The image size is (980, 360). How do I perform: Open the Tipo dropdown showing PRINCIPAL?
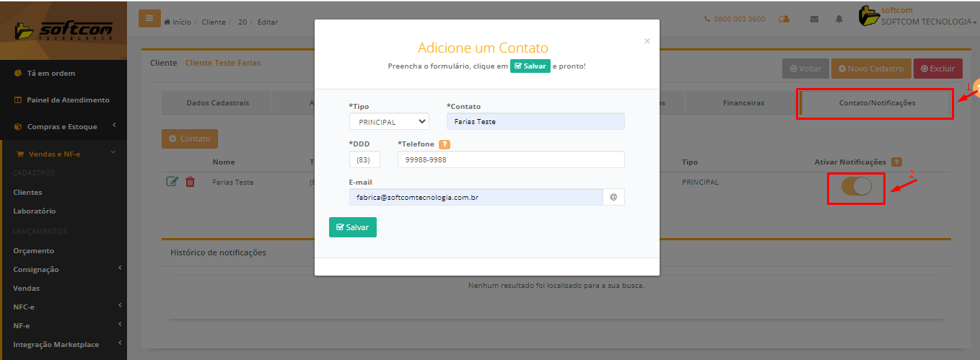point(389,122)
